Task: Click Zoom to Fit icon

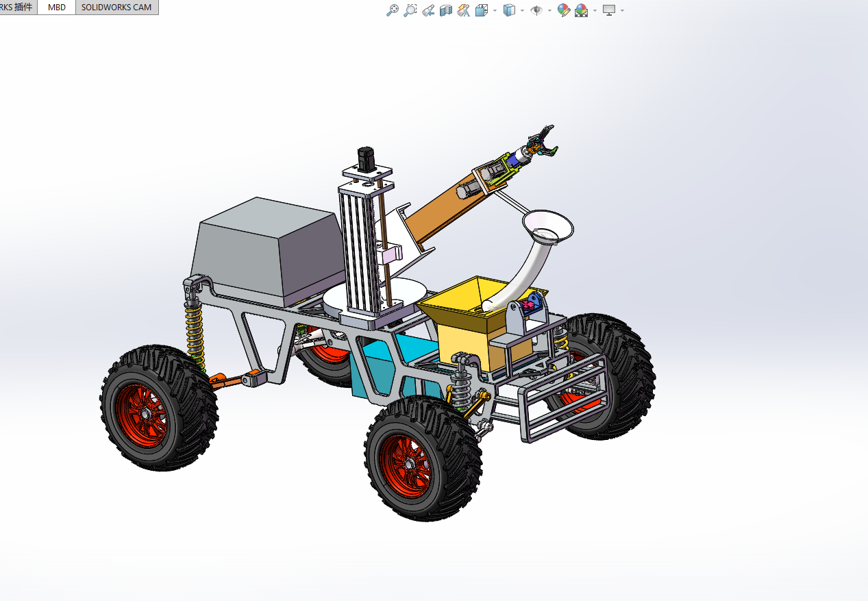Action: tap(393, 10)
